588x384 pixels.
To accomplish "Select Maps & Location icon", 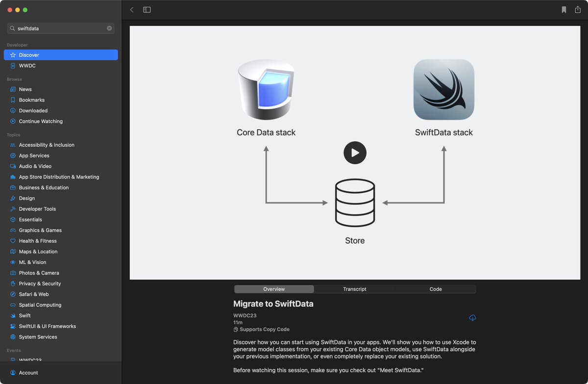I will (x=13, y=252).
